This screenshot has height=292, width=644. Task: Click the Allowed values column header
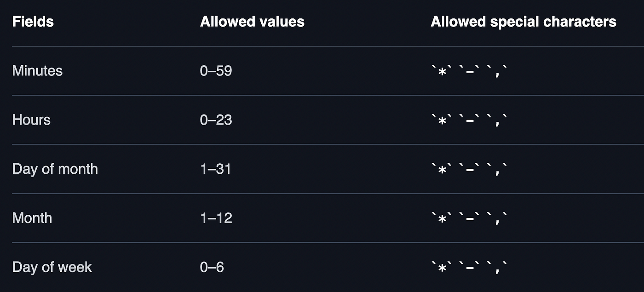point(252,22)
